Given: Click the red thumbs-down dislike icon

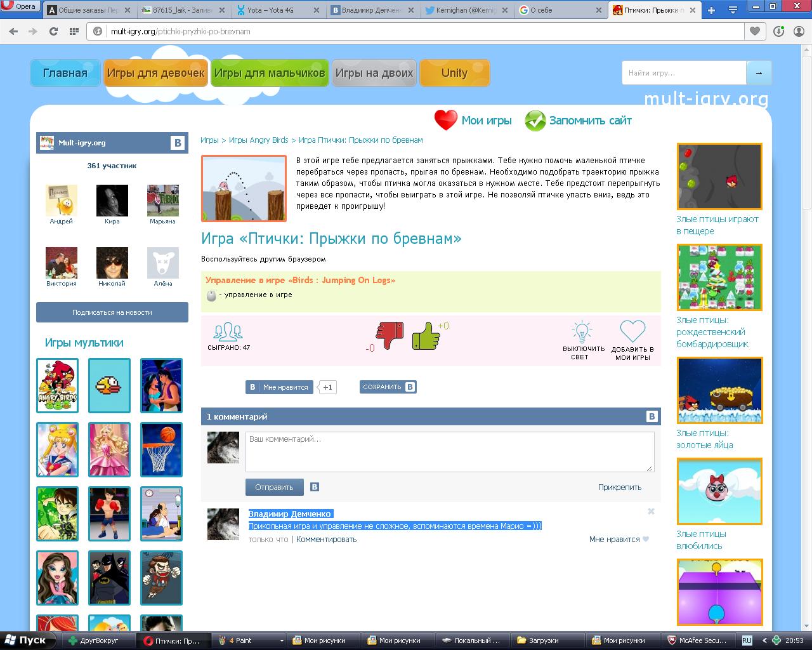Looking at the screenshot, I should 390,335.
